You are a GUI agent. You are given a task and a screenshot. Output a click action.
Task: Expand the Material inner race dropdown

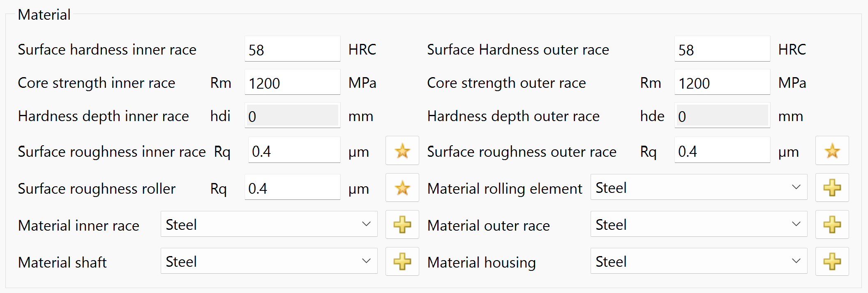click(x=269, y=224)
